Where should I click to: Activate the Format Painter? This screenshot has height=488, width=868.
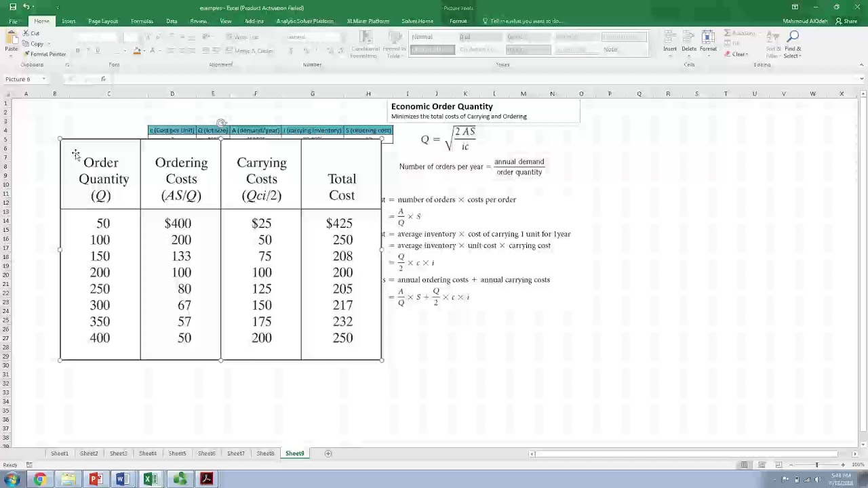(45, 54)
